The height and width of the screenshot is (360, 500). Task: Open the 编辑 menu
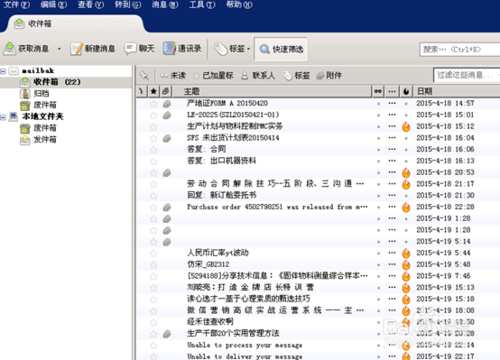pyautogui.click(x=54, y=5)
